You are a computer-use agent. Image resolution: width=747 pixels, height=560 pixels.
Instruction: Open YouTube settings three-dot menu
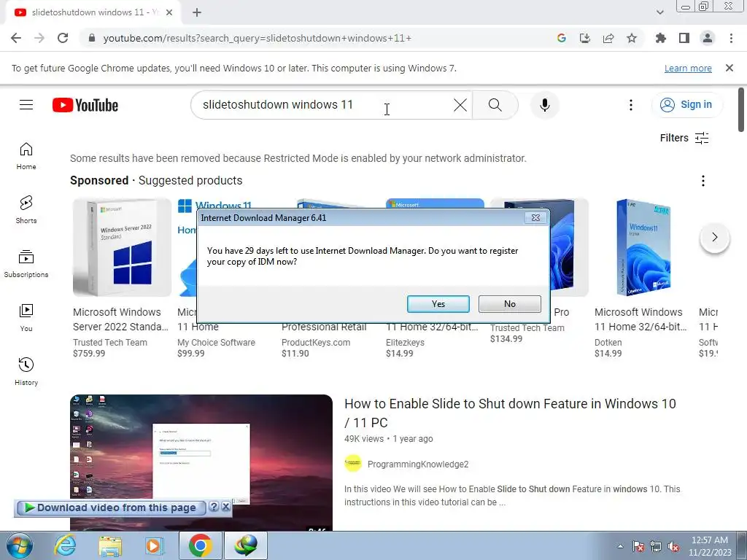point(631,105)
